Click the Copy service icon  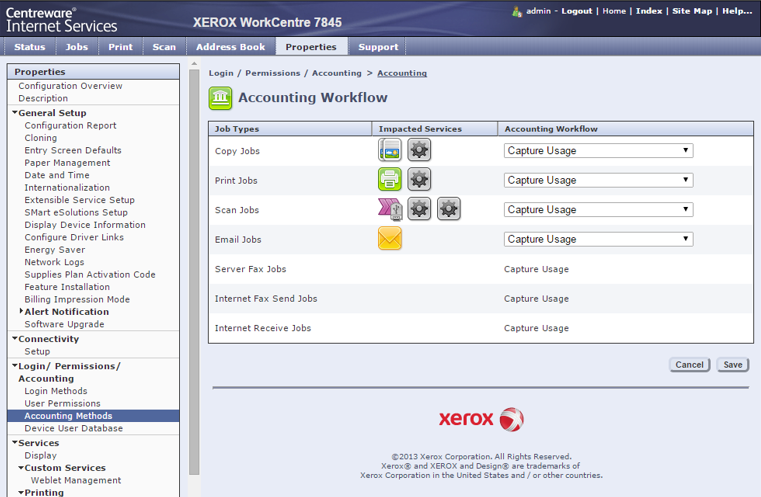389,151
